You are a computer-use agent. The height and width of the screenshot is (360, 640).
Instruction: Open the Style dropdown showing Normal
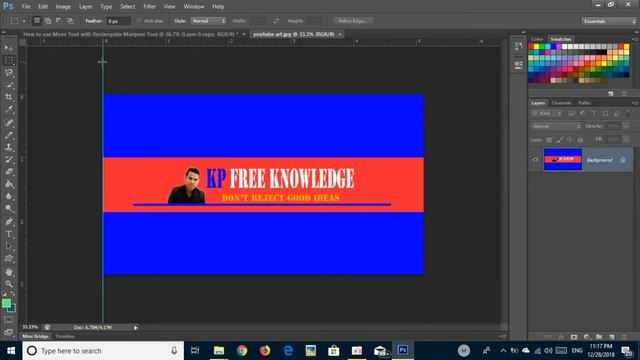(x=208, y=21)
